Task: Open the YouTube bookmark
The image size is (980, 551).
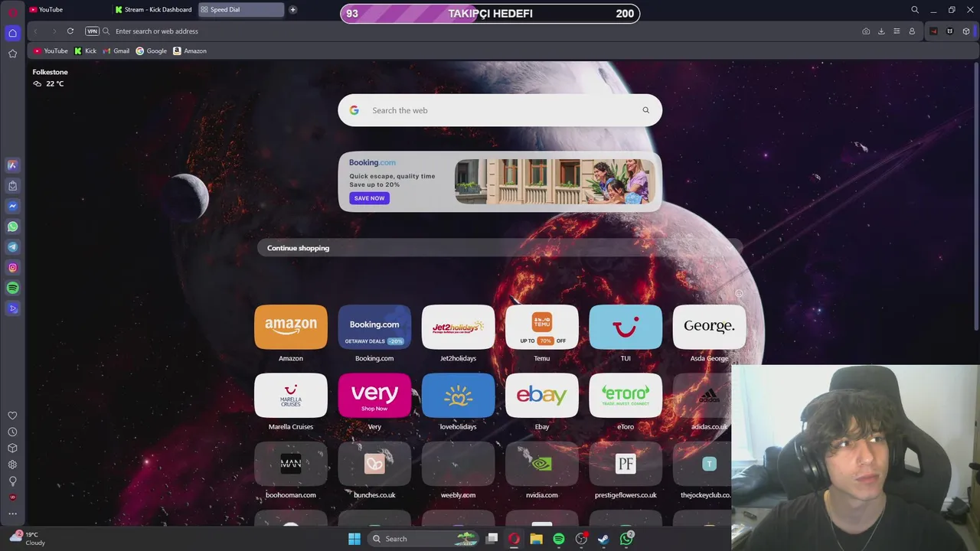Action: 51,51
